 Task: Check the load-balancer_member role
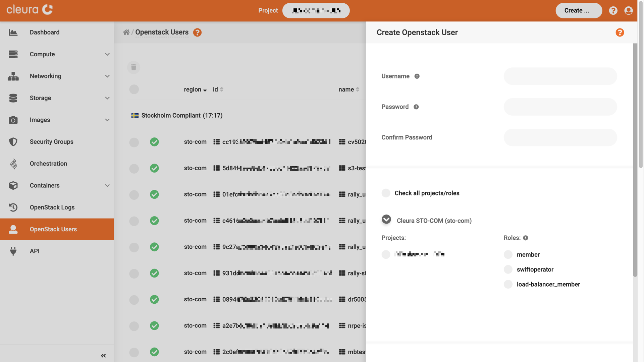click(508, 285)
